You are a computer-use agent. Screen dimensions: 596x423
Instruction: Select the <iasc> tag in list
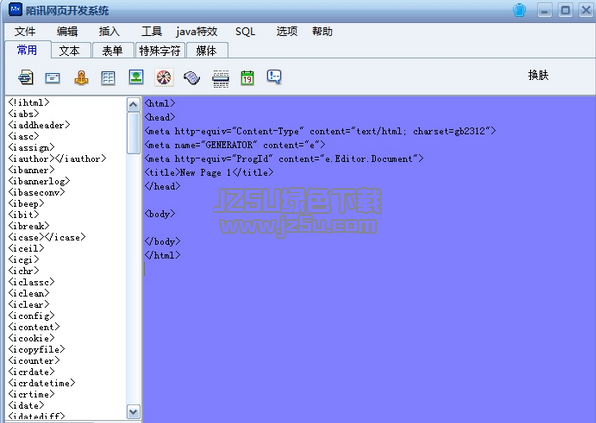[24, 136]
